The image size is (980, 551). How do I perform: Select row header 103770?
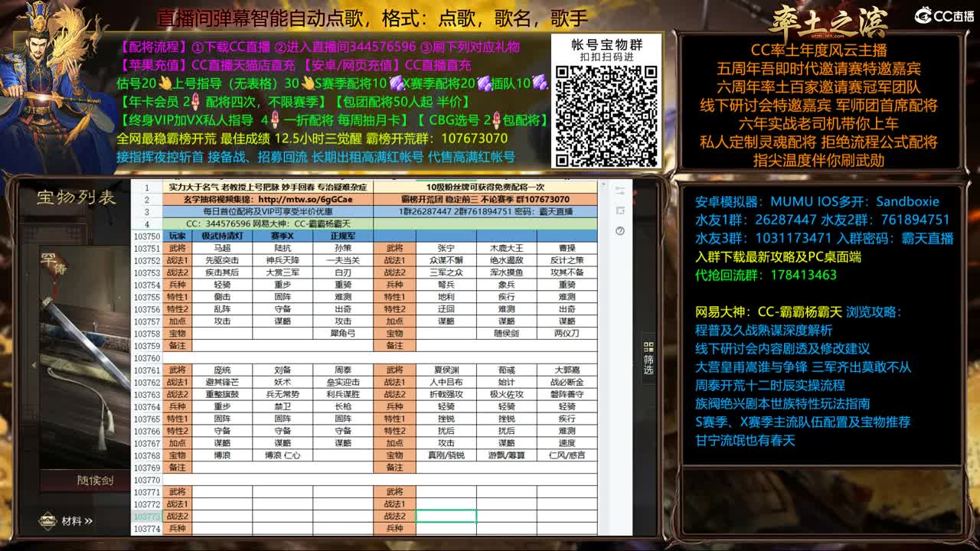pyautogui.click(x=146, y=480)
